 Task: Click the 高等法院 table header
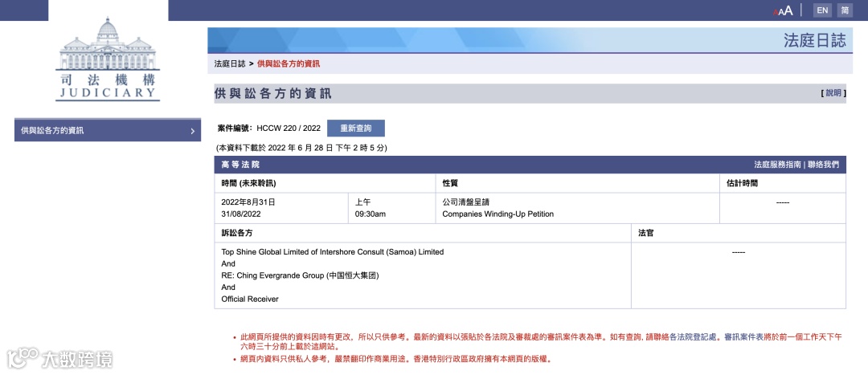pos(240,165)
